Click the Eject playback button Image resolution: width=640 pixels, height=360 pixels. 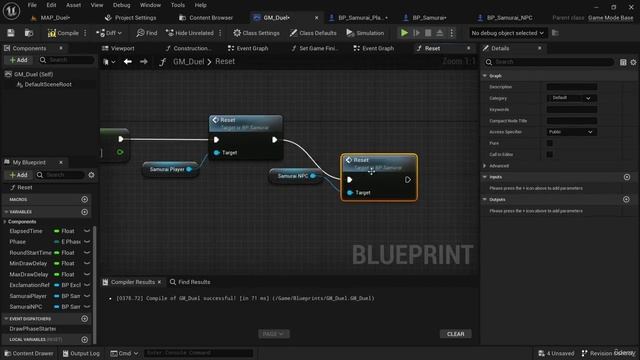pos(440,33)
